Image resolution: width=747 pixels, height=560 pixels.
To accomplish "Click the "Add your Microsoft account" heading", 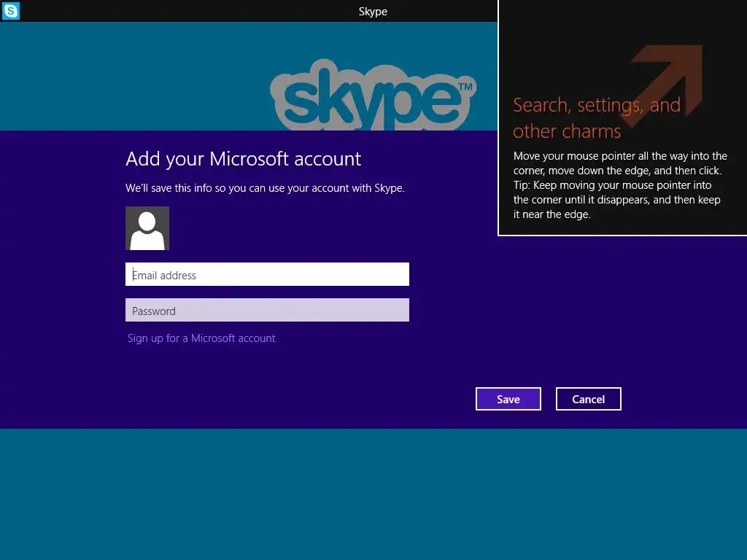I will pos(244,158).
